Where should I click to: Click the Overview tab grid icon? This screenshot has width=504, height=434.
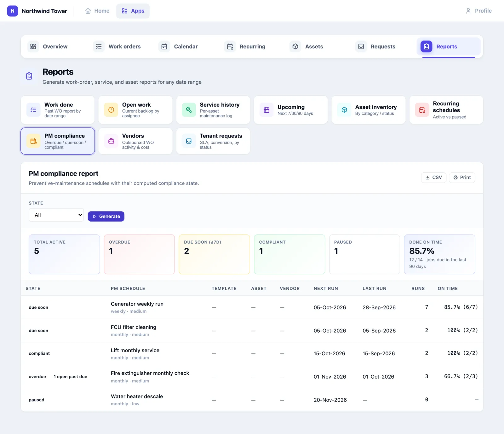(x=33, y=47)
